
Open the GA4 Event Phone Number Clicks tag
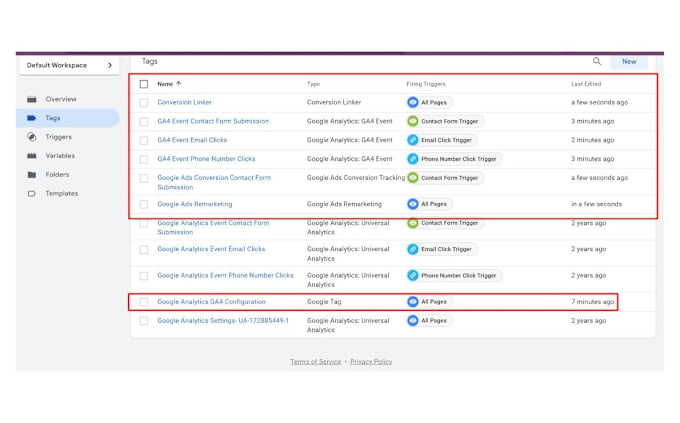tap(206, 159)
